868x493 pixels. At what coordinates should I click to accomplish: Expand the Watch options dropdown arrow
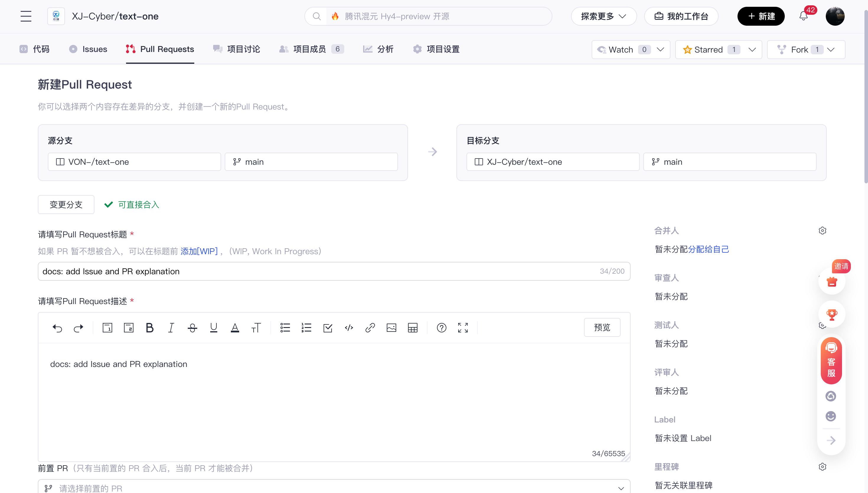pyautogui.click(x=660, y=49)
